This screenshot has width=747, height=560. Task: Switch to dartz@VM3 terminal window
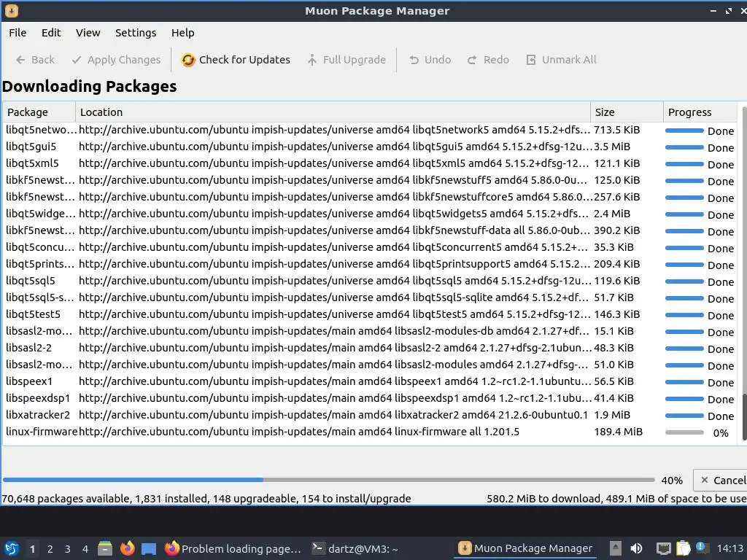(355, 548)
